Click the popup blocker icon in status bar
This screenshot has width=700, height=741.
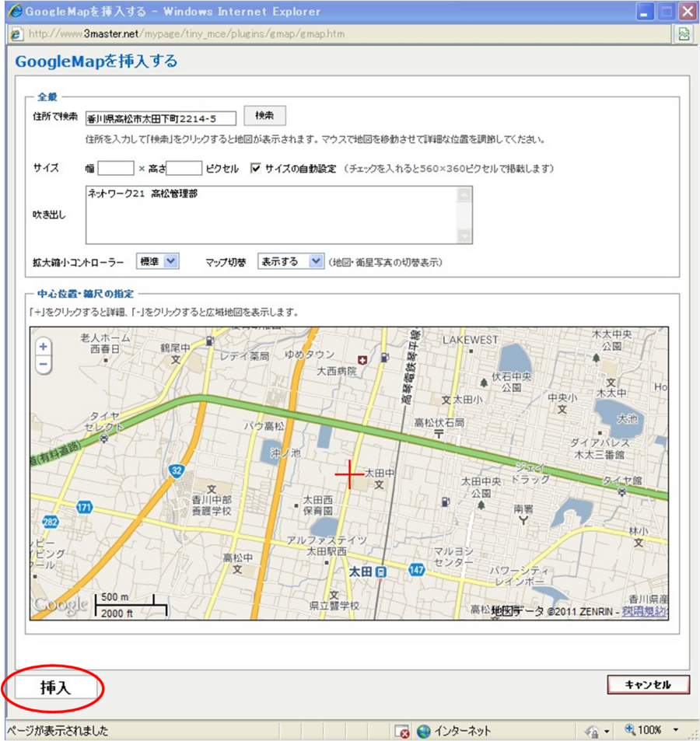tap(402, 731)
